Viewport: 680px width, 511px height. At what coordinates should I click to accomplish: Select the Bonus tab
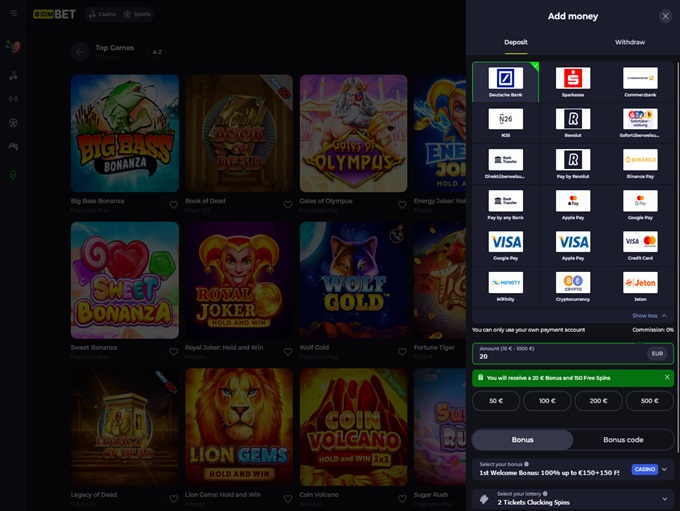point(523,440)
